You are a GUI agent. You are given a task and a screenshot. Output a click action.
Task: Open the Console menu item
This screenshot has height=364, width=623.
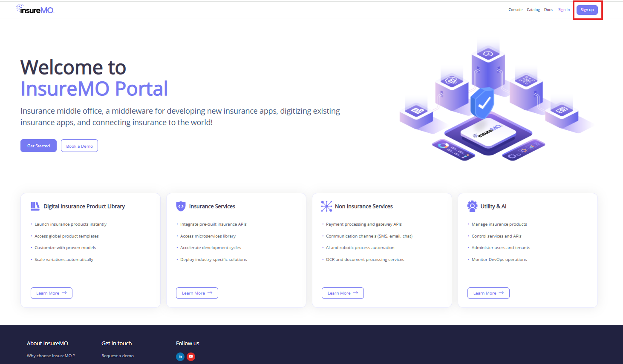tap(516, 10)
